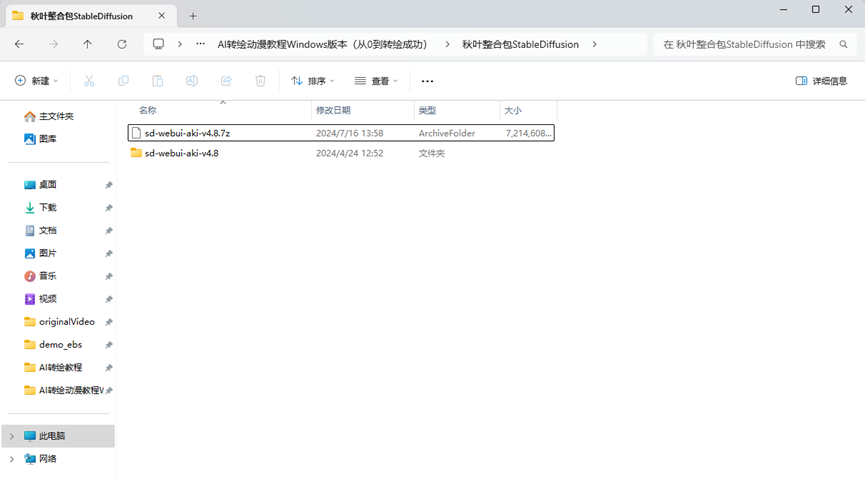Image resolution: width=865 pixels, height=479 pixels.
Task: Unpin 下载 using its pin icon
Action: [109, 208]
